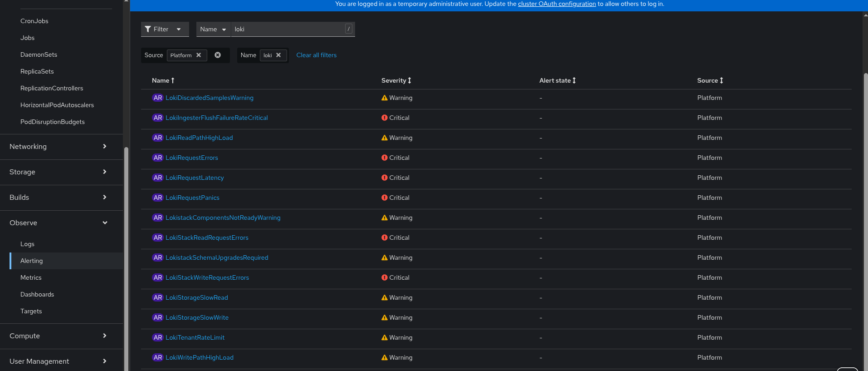Expand the Networking navigation section
The height and width of the screenshot is (371, 868).
point(61,147)
